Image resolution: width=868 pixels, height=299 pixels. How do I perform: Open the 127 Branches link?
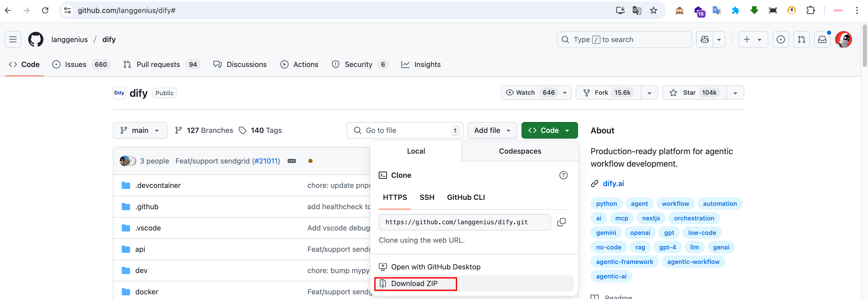coord(204,131)
